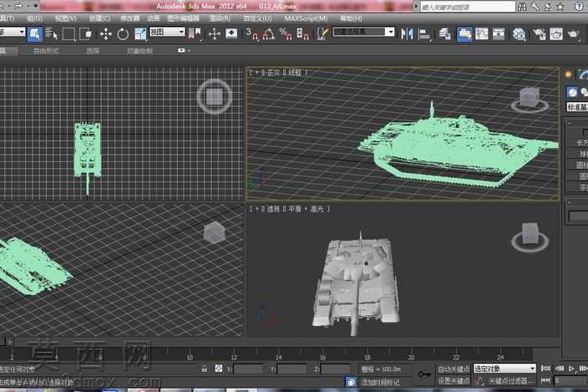Open Edit Named Selection Sets
588x392 pixels.
coord(322,34)
